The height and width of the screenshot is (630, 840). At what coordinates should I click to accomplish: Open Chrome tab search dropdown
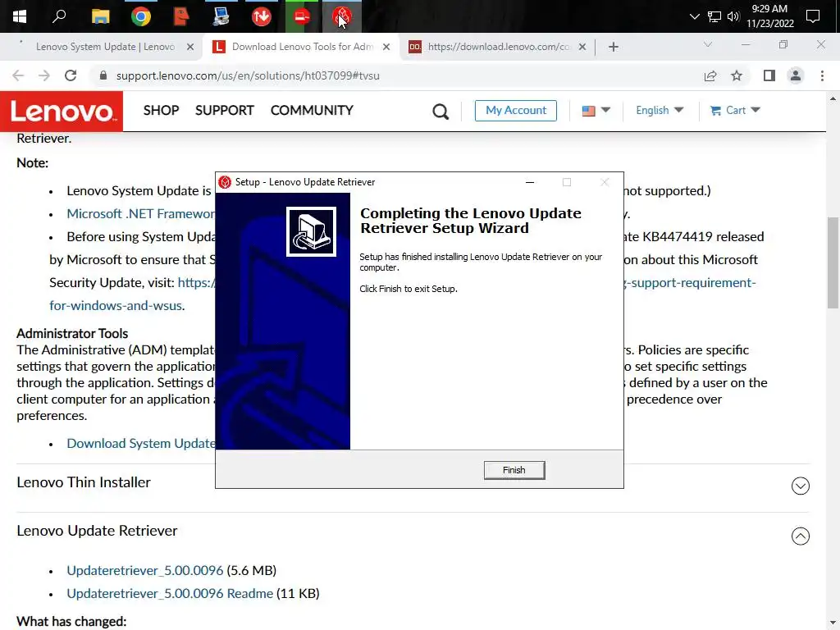click(x=708, y=44)
